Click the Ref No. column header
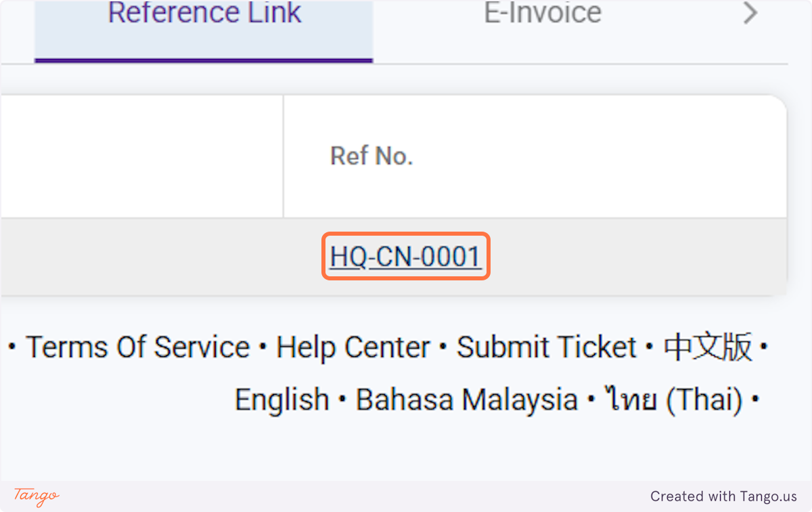812x512 pixels. point(371,155)
